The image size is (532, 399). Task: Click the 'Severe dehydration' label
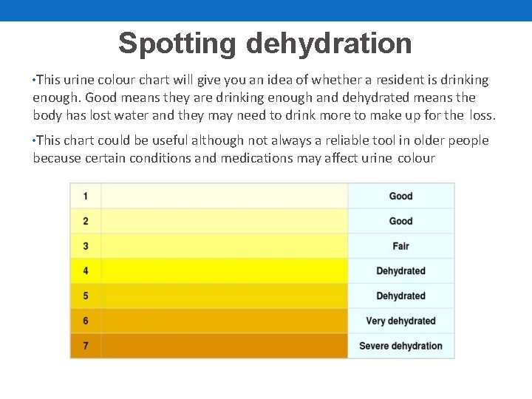400,346
